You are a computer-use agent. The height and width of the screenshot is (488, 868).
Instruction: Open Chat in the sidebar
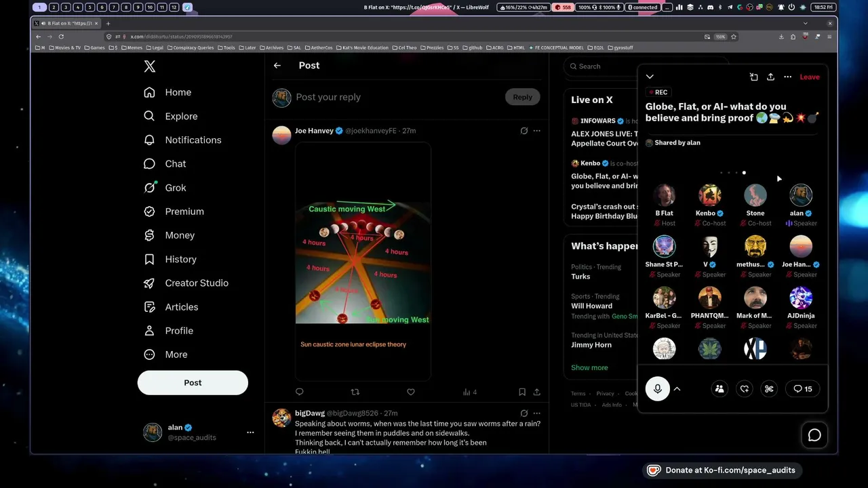click(165, 163)
